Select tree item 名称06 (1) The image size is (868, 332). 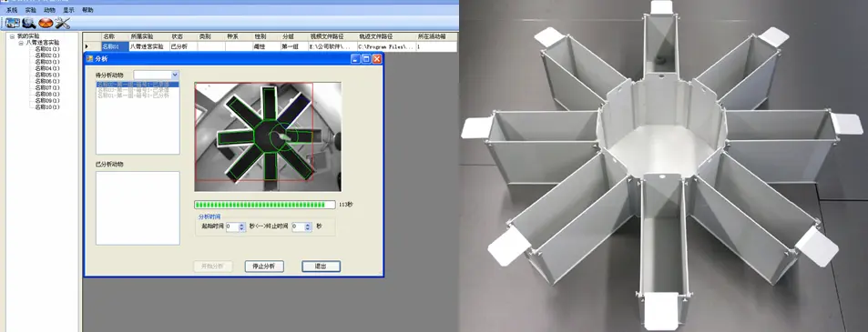[47, 81]
